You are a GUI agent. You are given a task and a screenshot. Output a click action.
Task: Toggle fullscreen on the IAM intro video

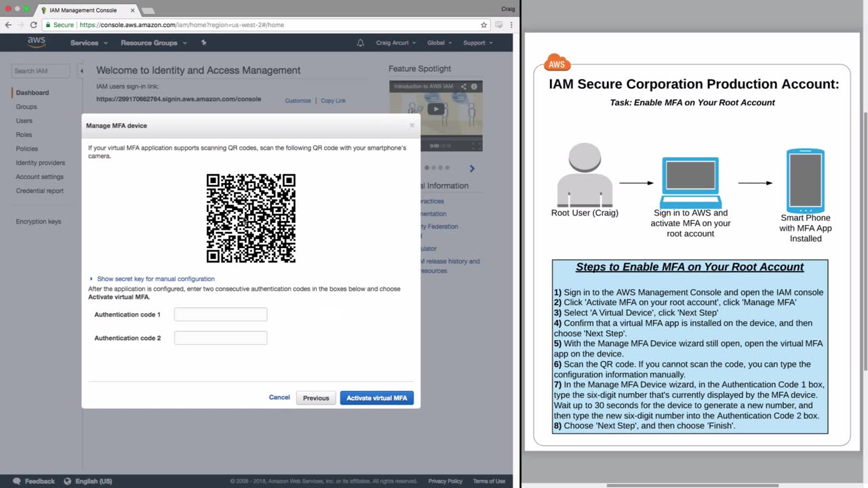476,145
